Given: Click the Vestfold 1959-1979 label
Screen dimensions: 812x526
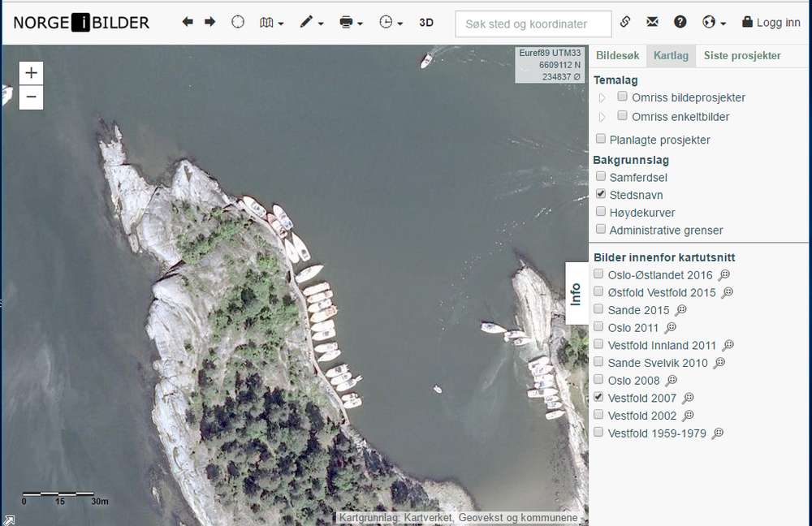Looking at the screenshot, I should 657,433.
